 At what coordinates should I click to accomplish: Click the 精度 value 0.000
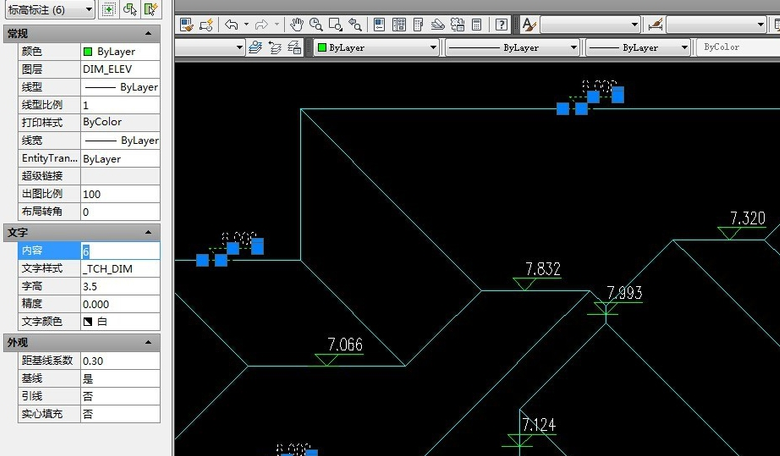coord(120,304)
